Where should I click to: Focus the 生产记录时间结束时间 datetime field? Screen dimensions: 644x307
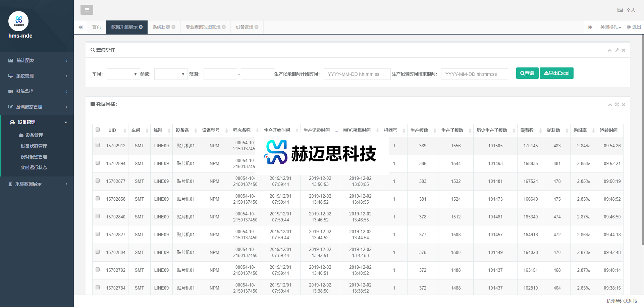click(474, 74)
